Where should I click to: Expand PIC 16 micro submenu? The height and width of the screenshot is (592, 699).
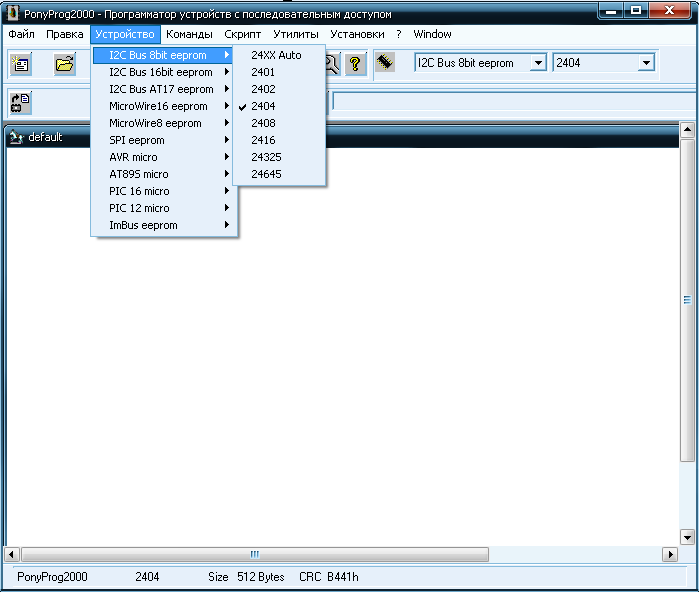coord(163,191)
